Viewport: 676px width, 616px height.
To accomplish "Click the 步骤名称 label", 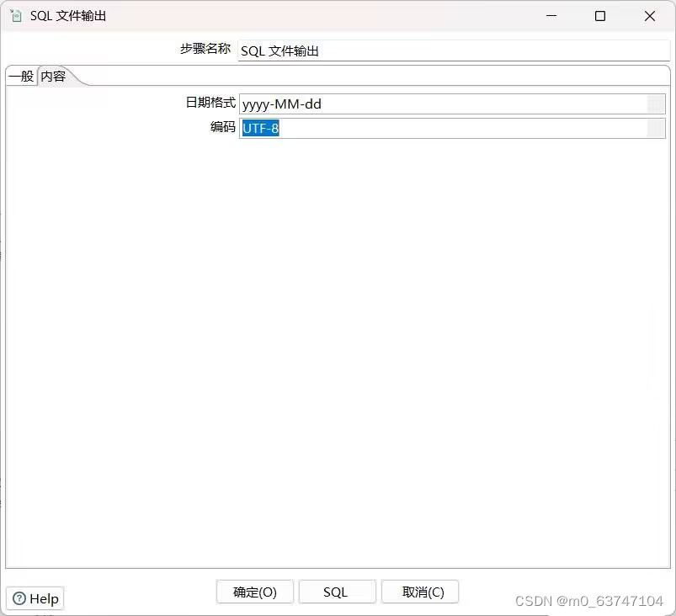I will point(205,49).
